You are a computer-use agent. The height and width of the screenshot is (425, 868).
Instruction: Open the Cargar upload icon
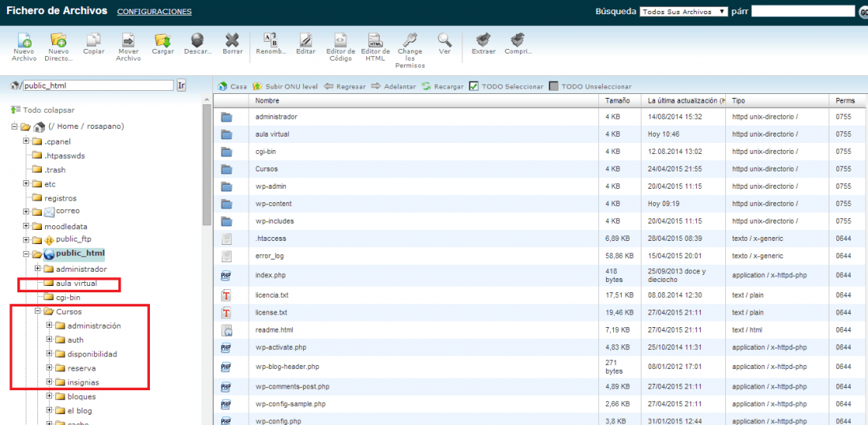click(163, 40)
